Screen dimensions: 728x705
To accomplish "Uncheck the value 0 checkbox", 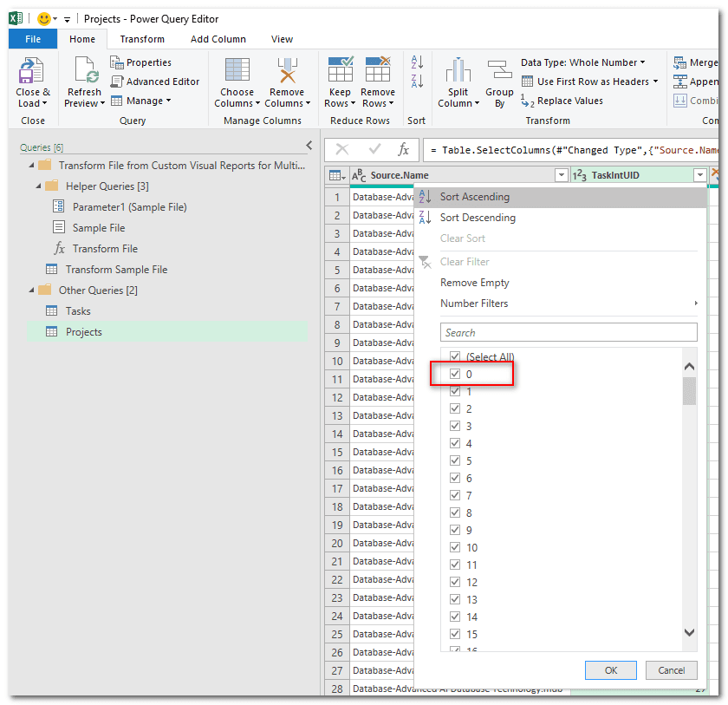I will 455,374.
